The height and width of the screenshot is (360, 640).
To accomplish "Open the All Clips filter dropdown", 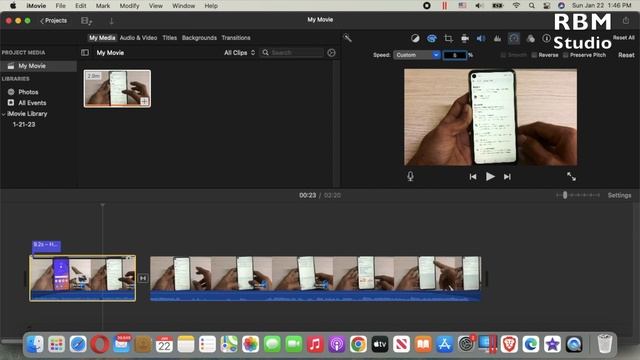I will point(240,53).
